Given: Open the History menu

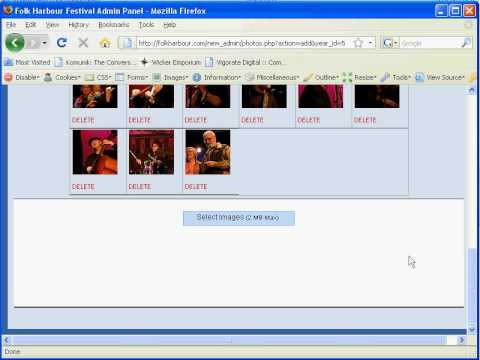Looking at the screenshot, I should click(x=79, y=25).
